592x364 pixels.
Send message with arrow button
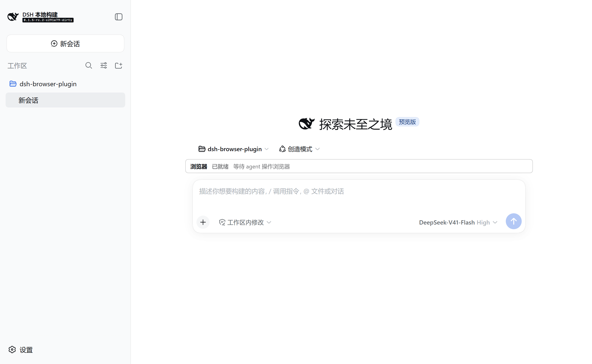pos(514,221)
